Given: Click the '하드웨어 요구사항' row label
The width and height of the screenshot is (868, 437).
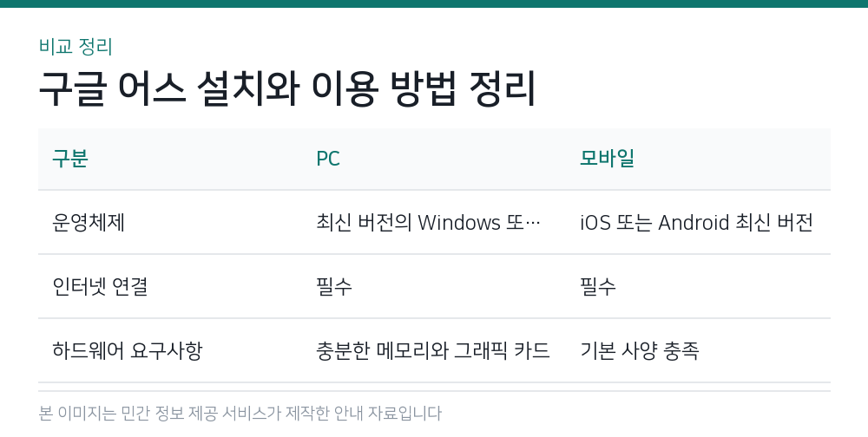Looking at the screenshot, I should [128, 350].
